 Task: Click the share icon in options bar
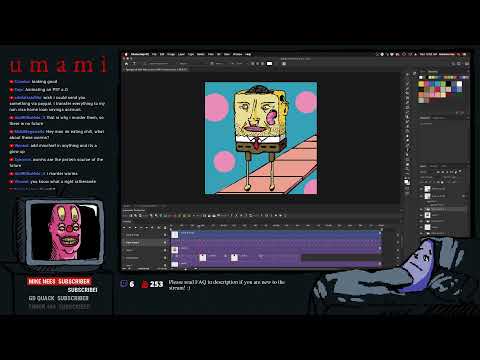tap(467, 63)
